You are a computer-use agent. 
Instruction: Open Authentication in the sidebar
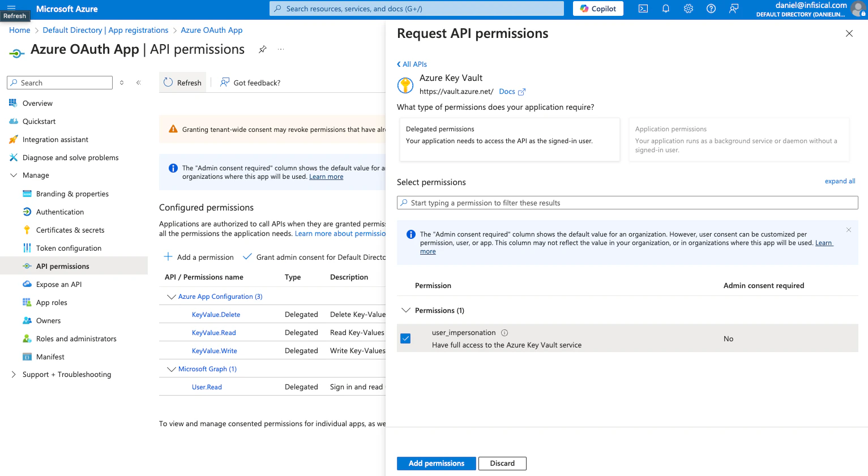click(60, 212)
